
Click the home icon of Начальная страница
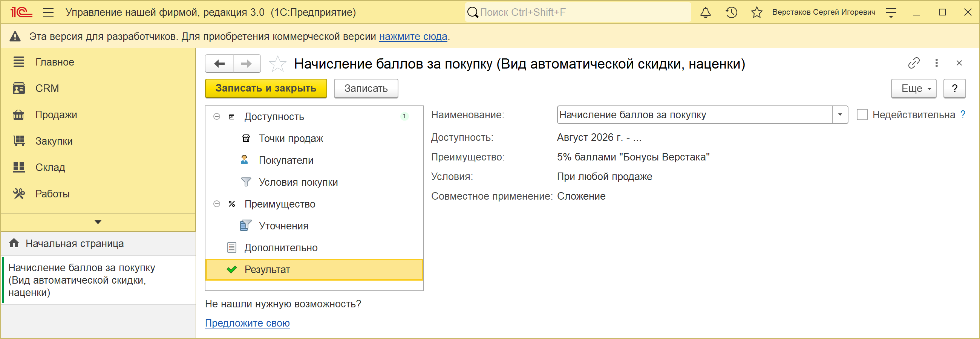point(14,243)
